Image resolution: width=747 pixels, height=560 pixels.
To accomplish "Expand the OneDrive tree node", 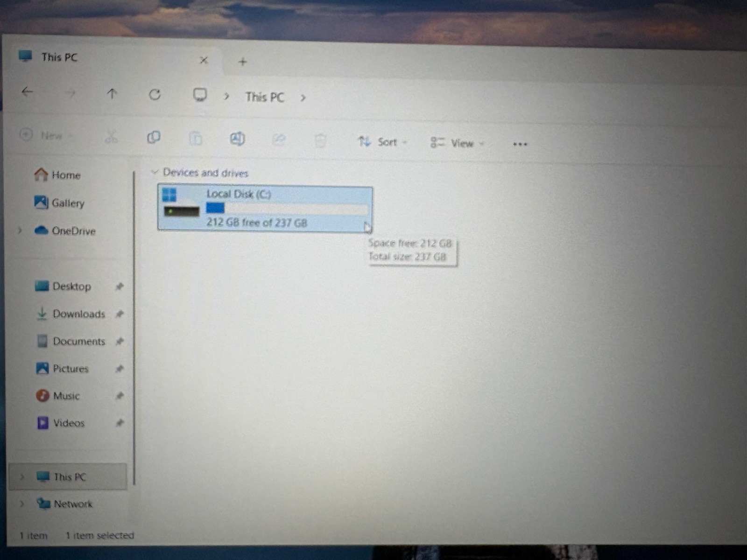I will (20, 230).
